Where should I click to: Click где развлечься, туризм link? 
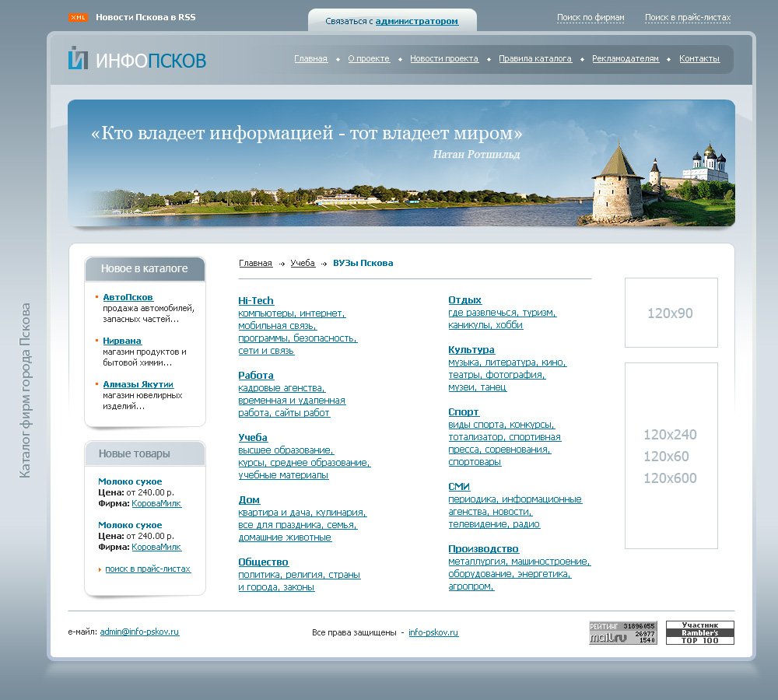pos(502,313)
